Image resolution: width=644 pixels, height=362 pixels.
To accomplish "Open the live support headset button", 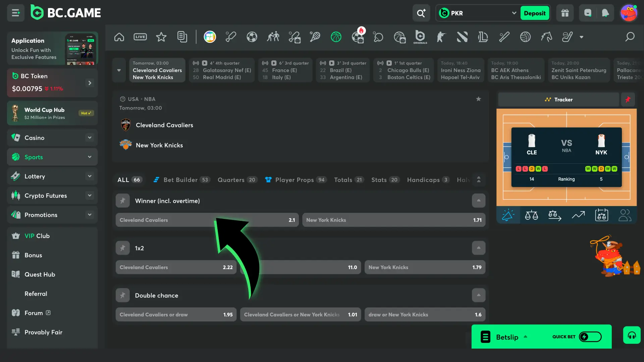I will [632, 335].
